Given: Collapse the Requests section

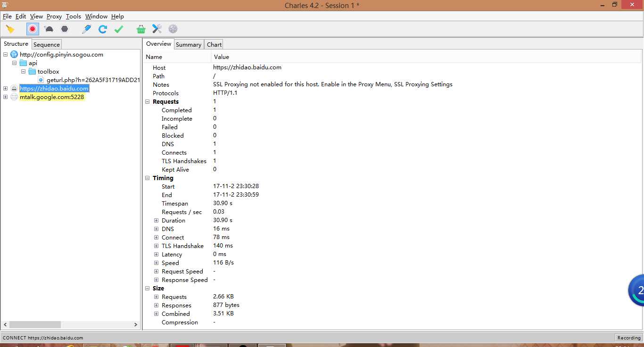Looking at the screenshot, I should (148, 101).
